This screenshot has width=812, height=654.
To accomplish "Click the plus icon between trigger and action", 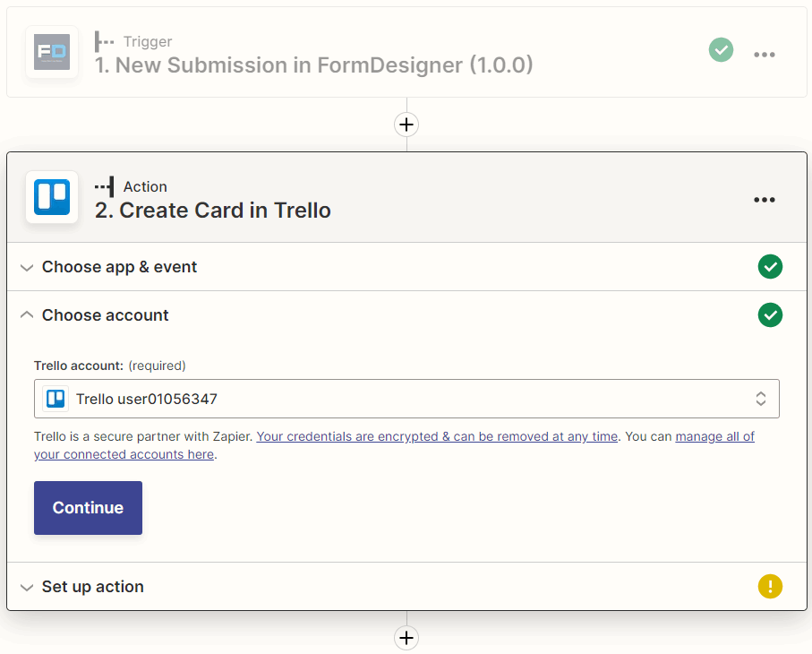I will pyautogui.click(x=406, y=125).
